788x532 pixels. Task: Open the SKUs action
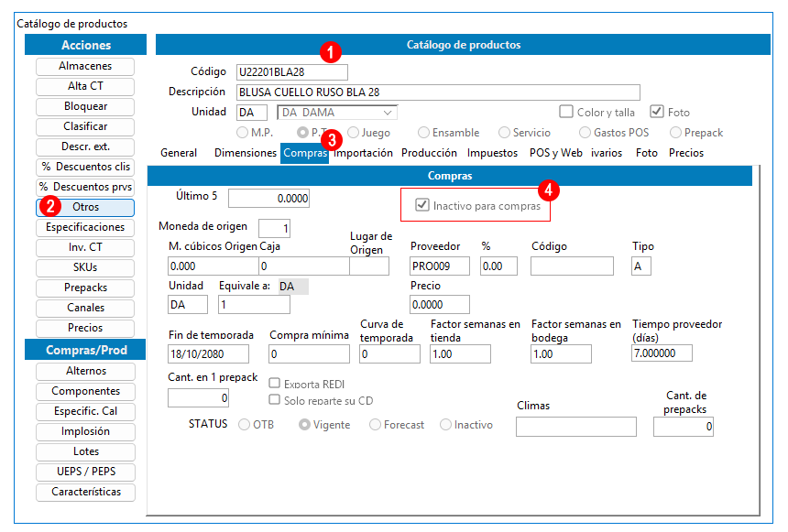pyautogui.click(x=85, y=267)
